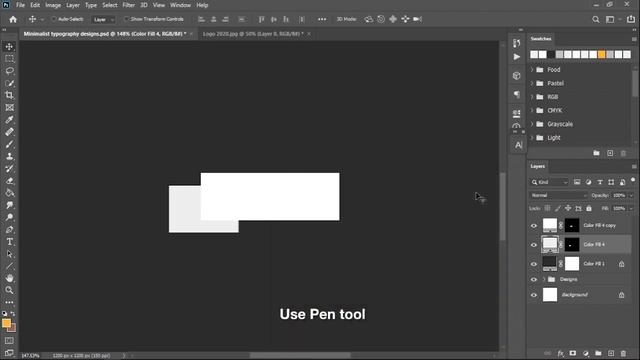Image resolution: width=640 pixels, height=360 pixels.
Task: Open the layer filter Kind dropdown
Action: (x=549, y=182)
